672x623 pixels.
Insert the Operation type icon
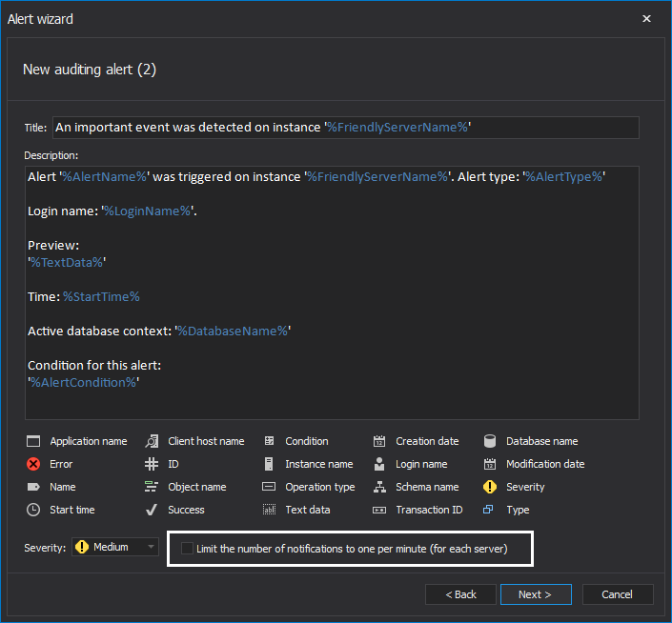[269, 487]
